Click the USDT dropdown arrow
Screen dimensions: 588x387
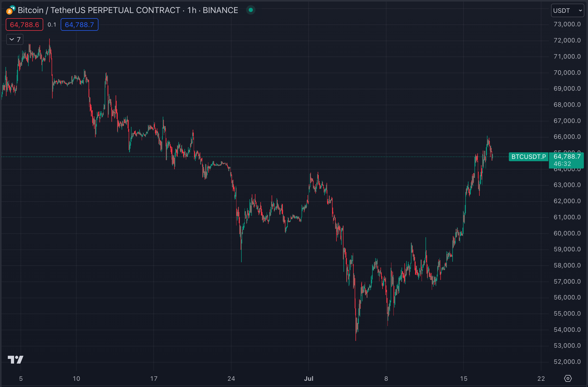click(x=580, y=10)
